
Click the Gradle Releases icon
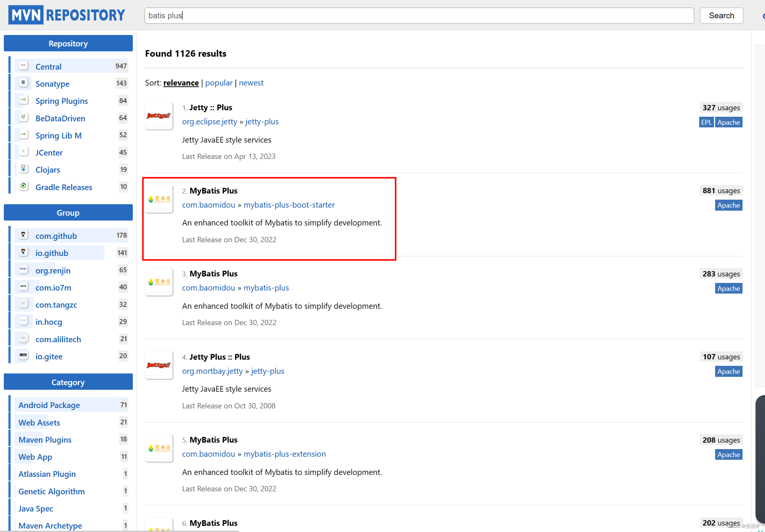click(x=24, y=186)
